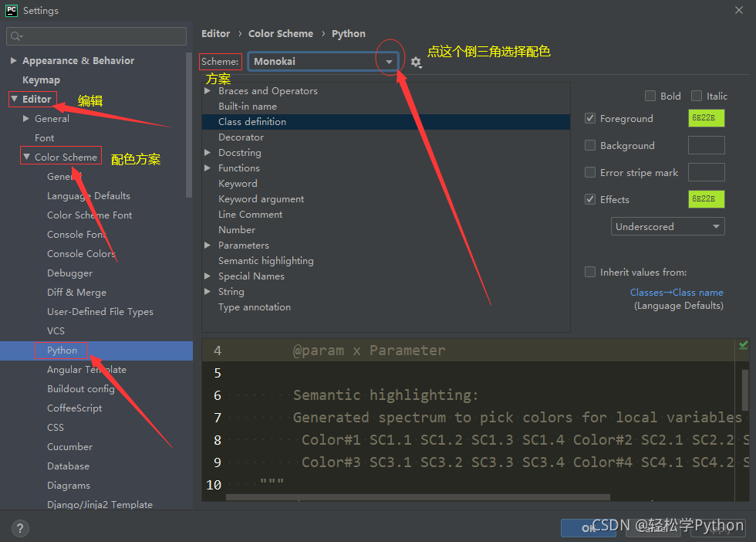Collapse the Editor tree node

pyautogui.click(x=14, y=99)
